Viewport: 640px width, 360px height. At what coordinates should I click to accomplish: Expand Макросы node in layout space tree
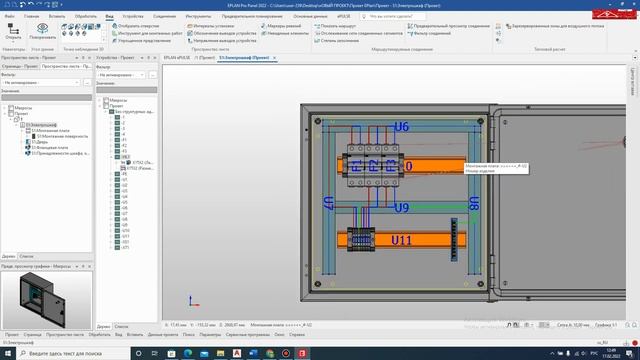pos(5,108)
